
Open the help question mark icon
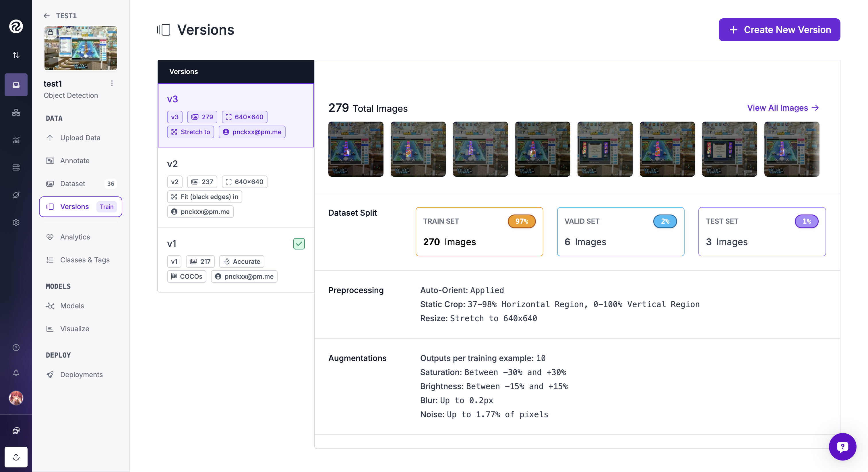point(16,348)
